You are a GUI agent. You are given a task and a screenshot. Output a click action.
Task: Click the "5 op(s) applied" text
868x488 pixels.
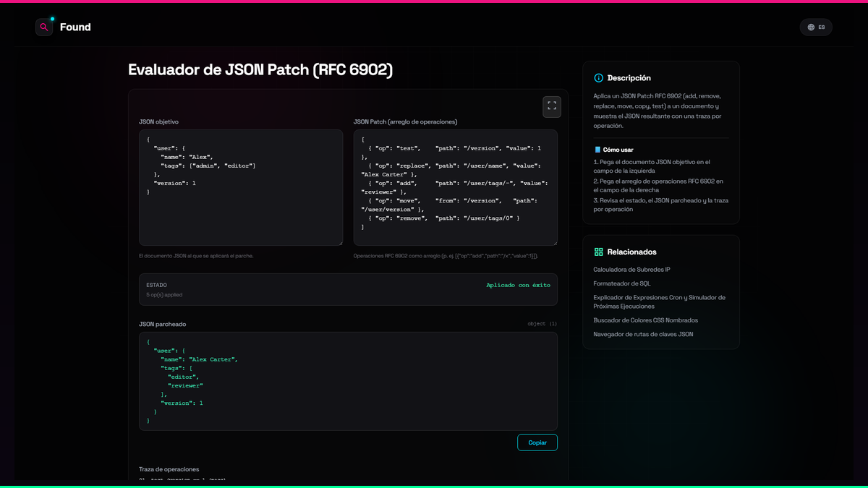[x=164, y=295]
